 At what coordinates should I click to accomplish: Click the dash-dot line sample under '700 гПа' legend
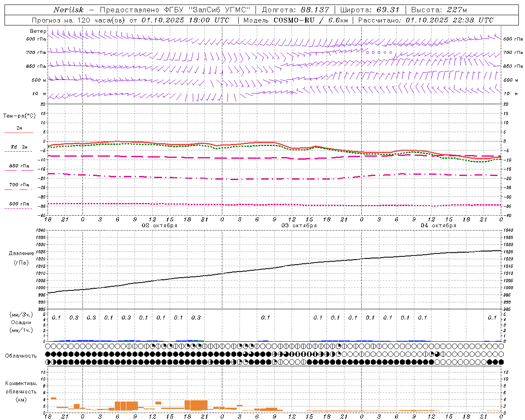click(18, 189)
